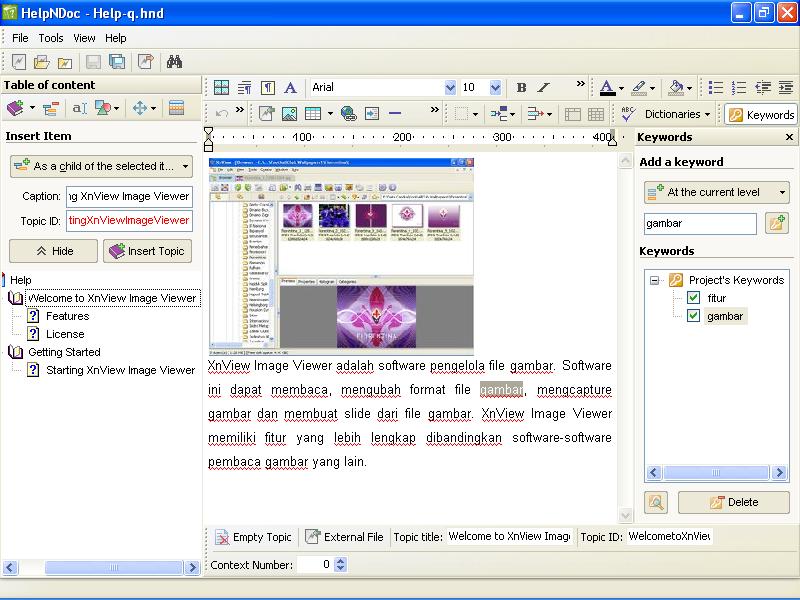Click the XnView screenshot image in editor
Screen dimensions: 800x600
[341, 257]
